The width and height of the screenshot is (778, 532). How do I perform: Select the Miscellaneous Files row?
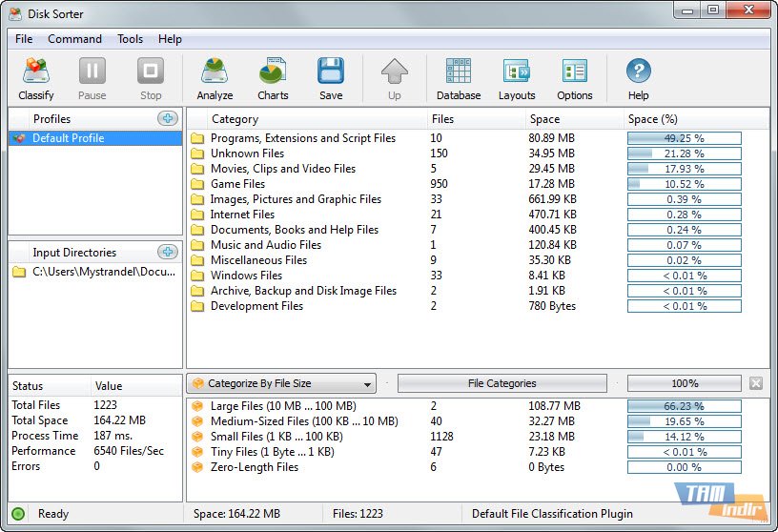click(479, 260)
